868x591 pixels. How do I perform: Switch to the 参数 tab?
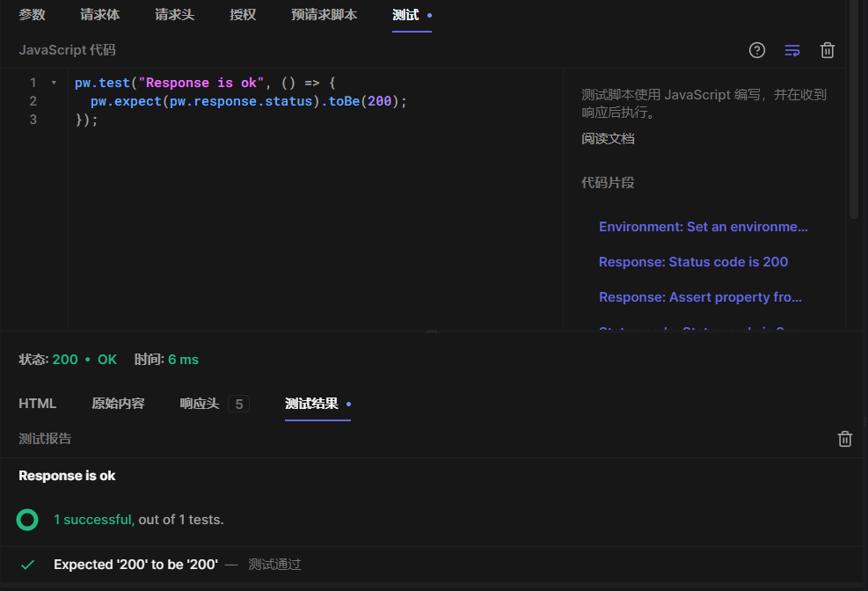(32, 14)
